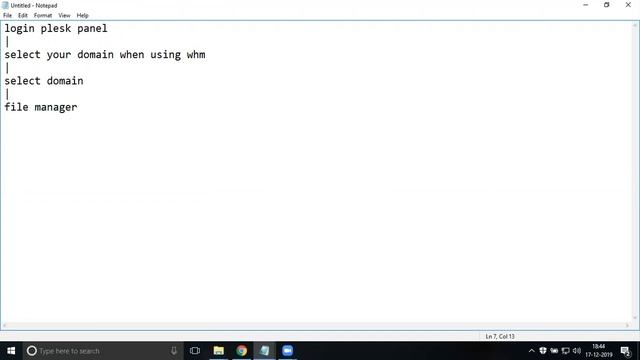Select the Notepad taskbar icon
The image size is (640, 360).
(264, 351)
